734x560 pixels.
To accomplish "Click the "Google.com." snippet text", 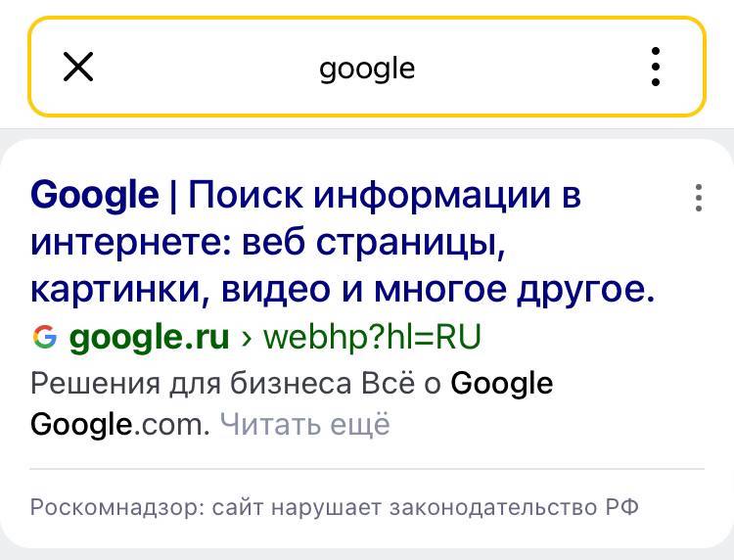I will point(120,424).
